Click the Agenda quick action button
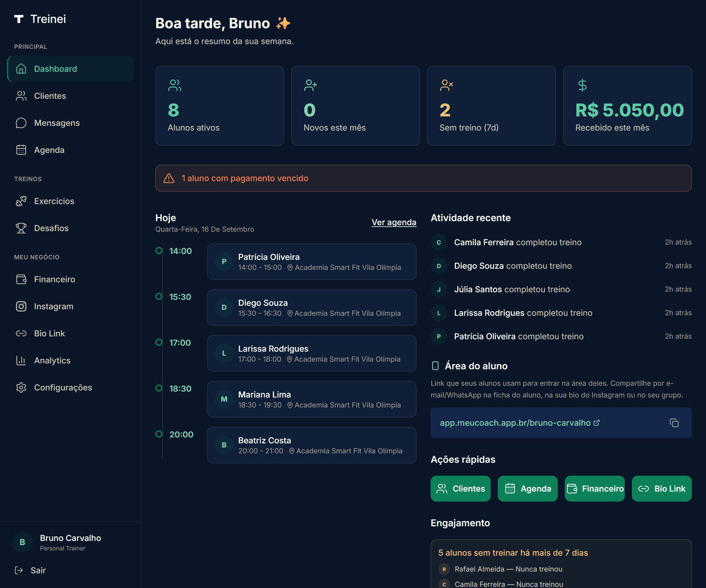This screenshot has width=706, height=588. tap(528, 489)
